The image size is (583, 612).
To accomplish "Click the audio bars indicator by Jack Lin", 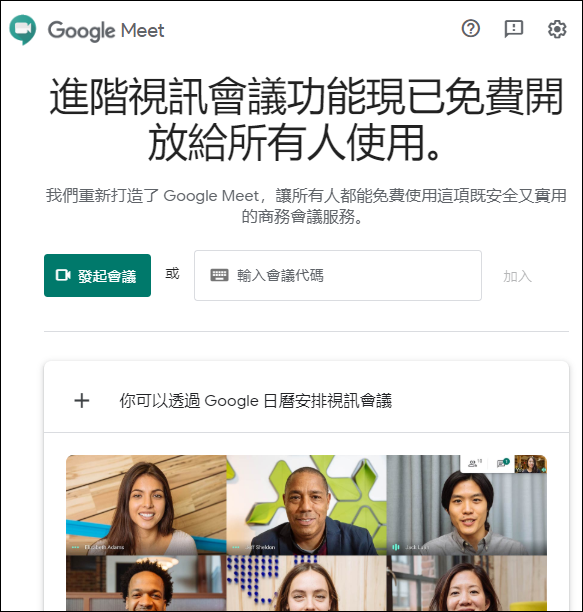I will (x=396, y=547).
